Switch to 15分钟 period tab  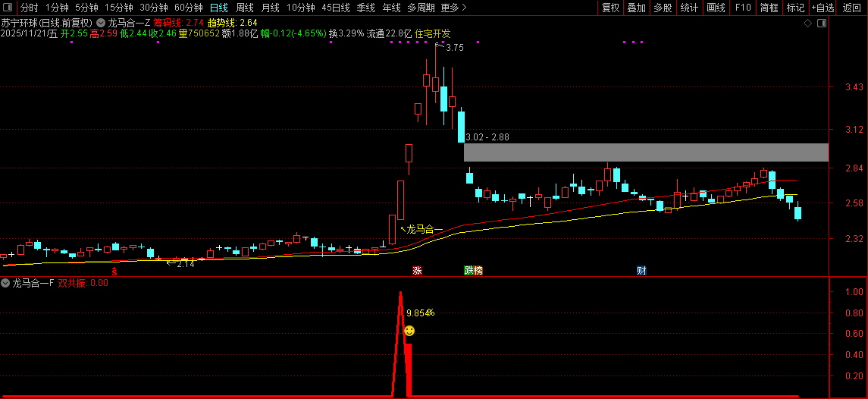[x=118, y=8]
